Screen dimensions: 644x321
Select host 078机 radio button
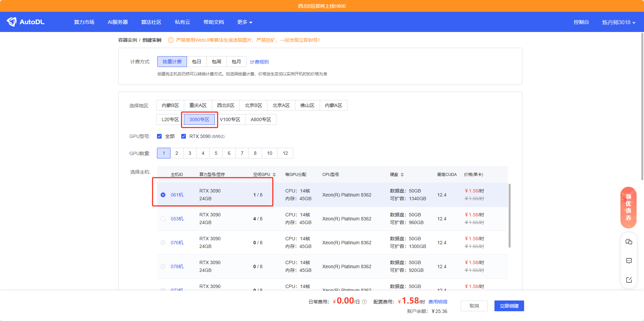click(163, 266)
